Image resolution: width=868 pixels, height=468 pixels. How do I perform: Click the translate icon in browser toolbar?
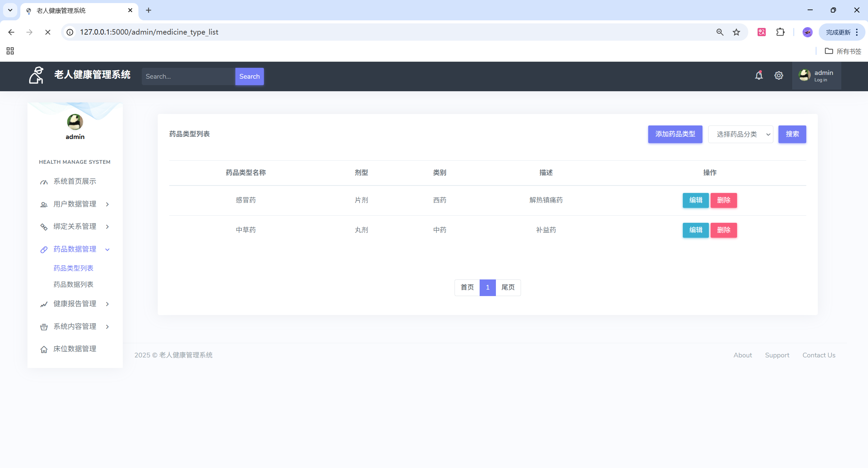tap(761, 32)
